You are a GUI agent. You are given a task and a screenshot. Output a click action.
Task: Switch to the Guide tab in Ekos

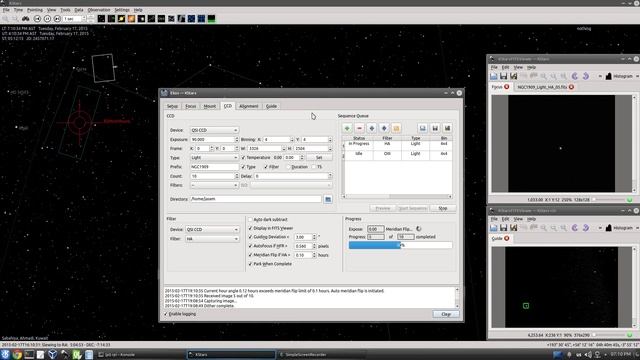click(x=271, y=106)
